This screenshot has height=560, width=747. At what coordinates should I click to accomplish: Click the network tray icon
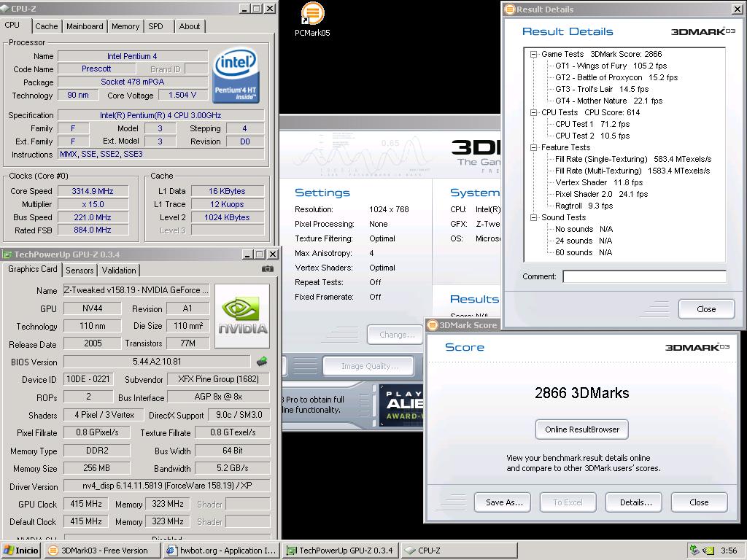pyautogui.click(x=694, y=551)
